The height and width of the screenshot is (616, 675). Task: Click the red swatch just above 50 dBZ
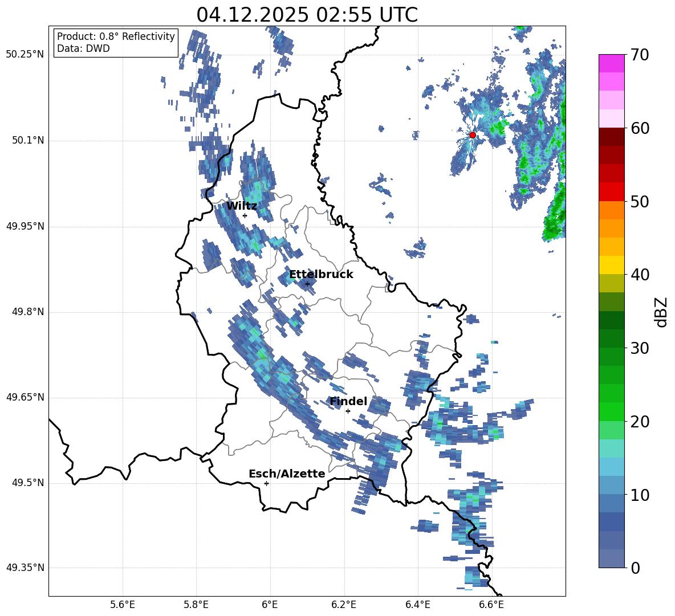coord(611,191)
